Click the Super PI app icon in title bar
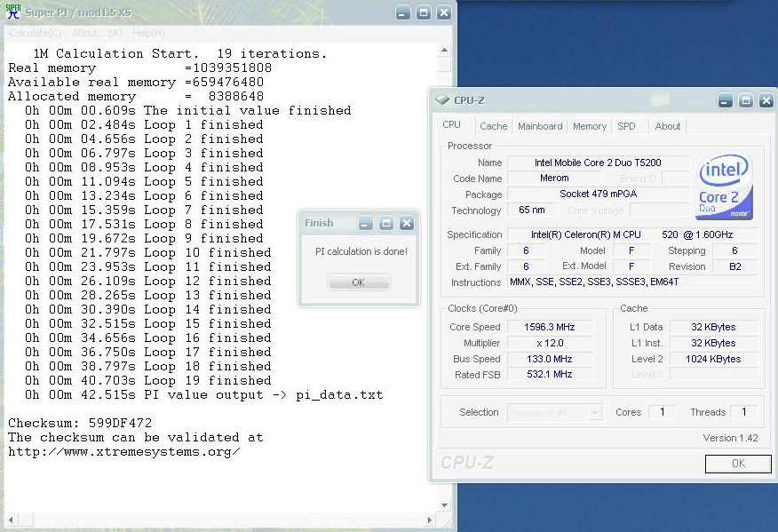The image size is (778, 532). [13, 12]
